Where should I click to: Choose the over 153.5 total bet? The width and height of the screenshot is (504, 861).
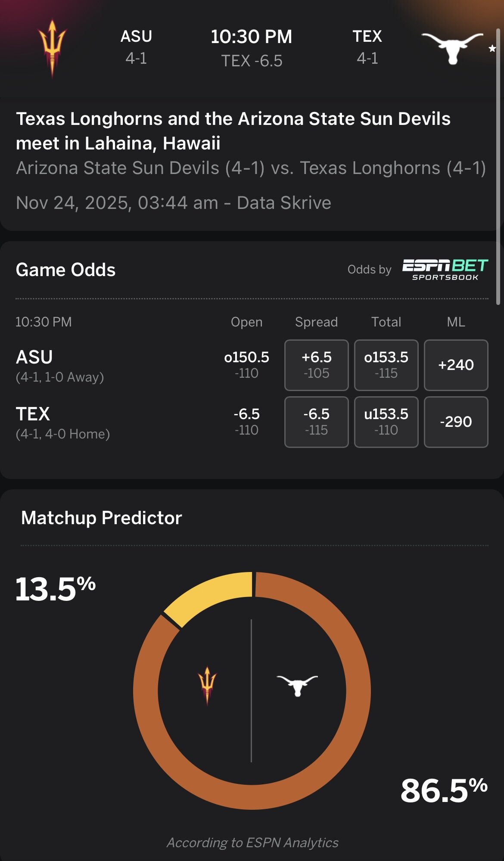[386, 365]
